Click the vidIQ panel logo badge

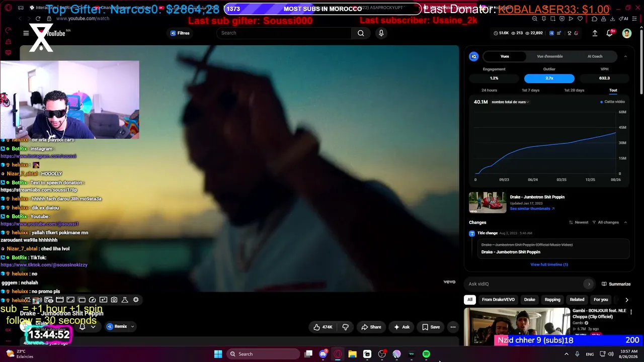[473, 56]
